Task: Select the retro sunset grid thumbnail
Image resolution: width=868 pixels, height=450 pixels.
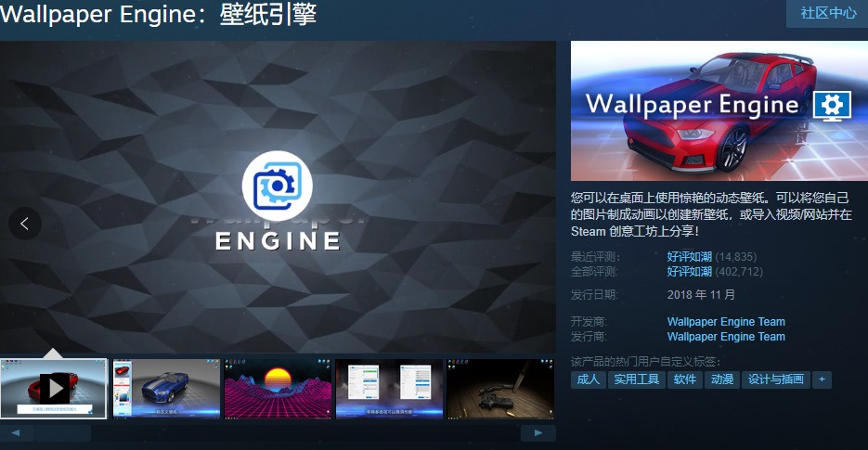Action: coord(278,389)
